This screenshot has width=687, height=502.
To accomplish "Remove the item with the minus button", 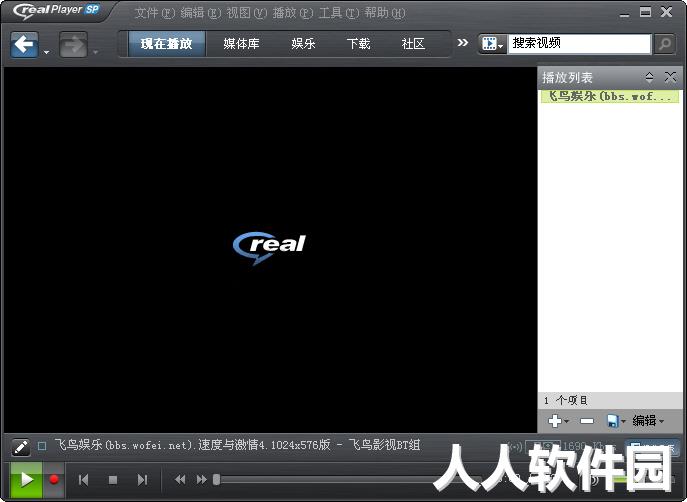I will coord(587,421).
